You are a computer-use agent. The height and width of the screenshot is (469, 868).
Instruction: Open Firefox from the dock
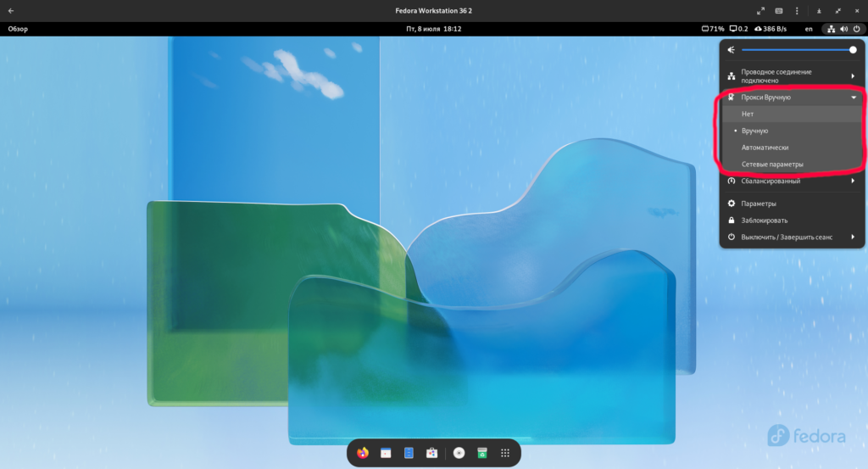coord(363,453)
